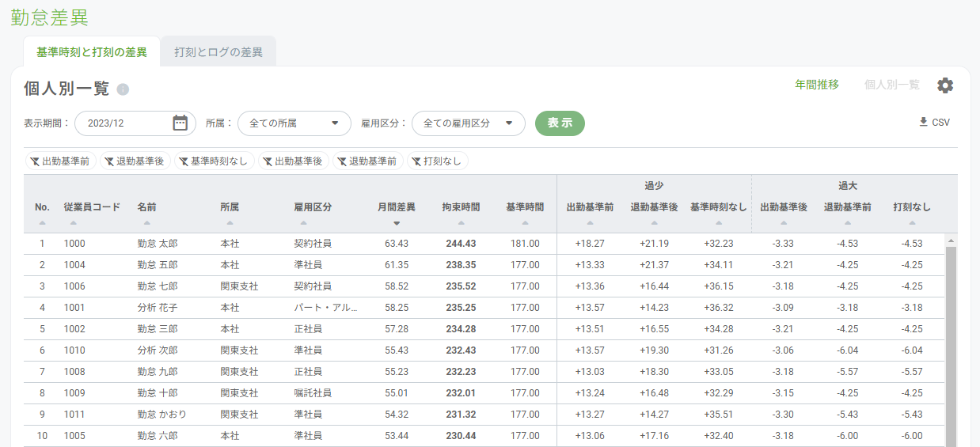Click the green 表示 button
The height and width of the screenshot is (447, 980).
560,123
